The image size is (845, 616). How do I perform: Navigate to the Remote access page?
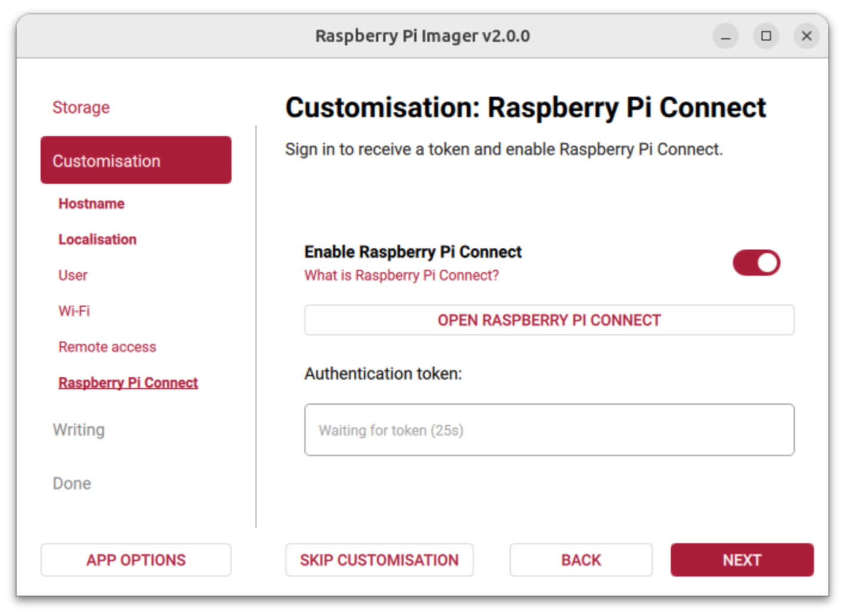point(107,347)
